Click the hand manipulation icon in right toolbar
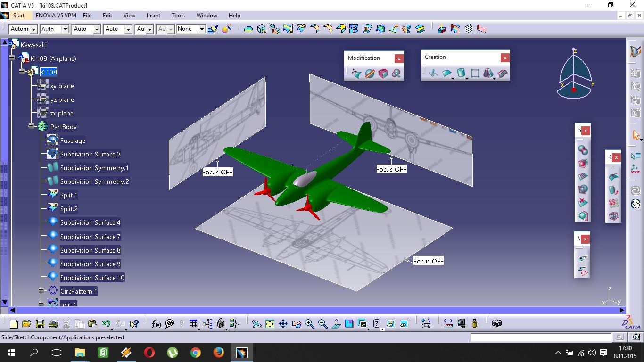 coord(636,204)
